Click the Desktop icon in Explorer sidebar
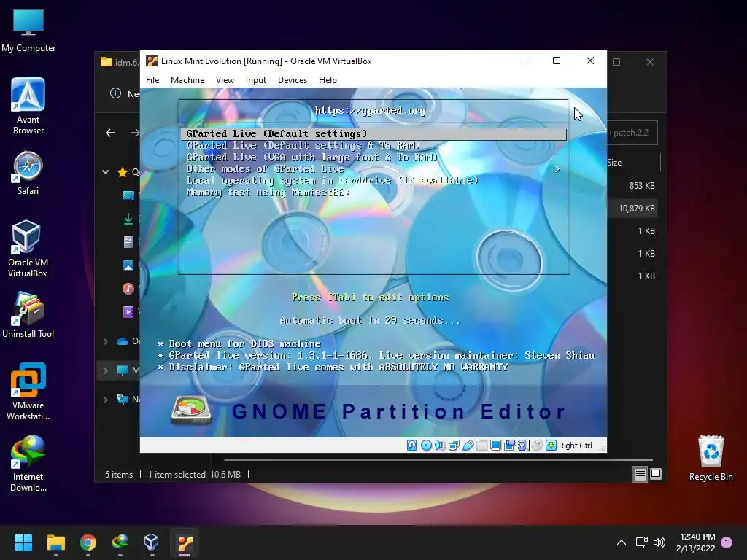The width and height of the screenshot is (747, 560). click(128, 195)
